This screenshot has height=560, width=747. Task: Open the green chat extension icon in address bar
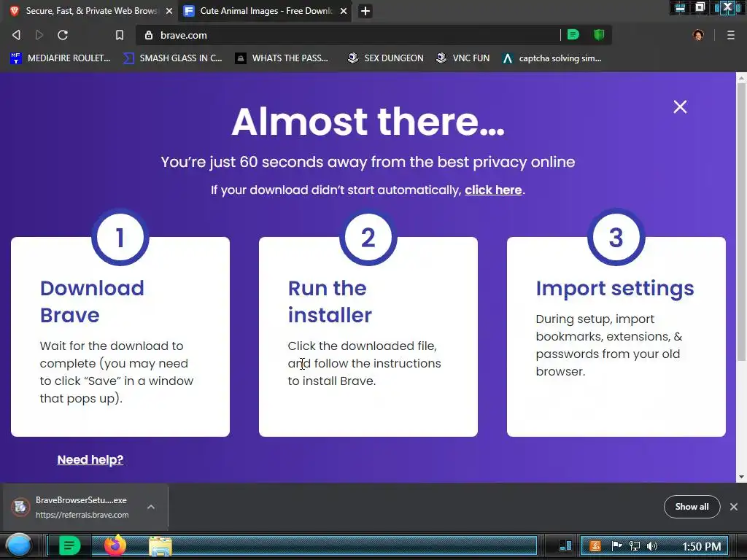pyautogui.click(x=573, y=35)
